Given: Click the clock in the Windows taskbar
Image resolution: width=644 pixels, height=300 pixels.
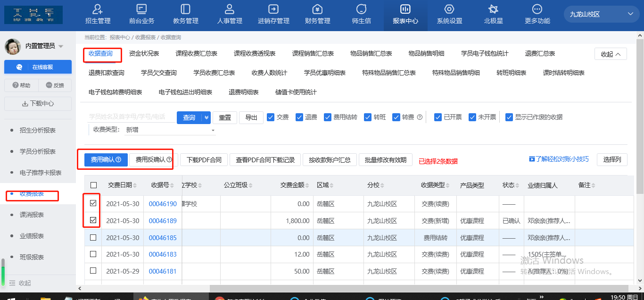Looking at the screenshot, I should (624, 297).
